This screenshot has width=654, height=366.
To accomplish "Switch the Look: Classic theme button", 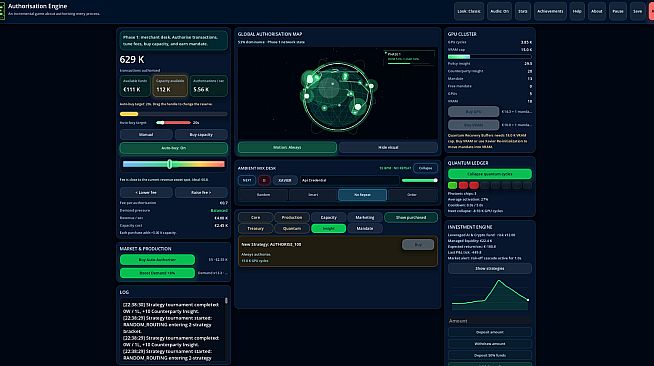I will (x=469, y=11).
